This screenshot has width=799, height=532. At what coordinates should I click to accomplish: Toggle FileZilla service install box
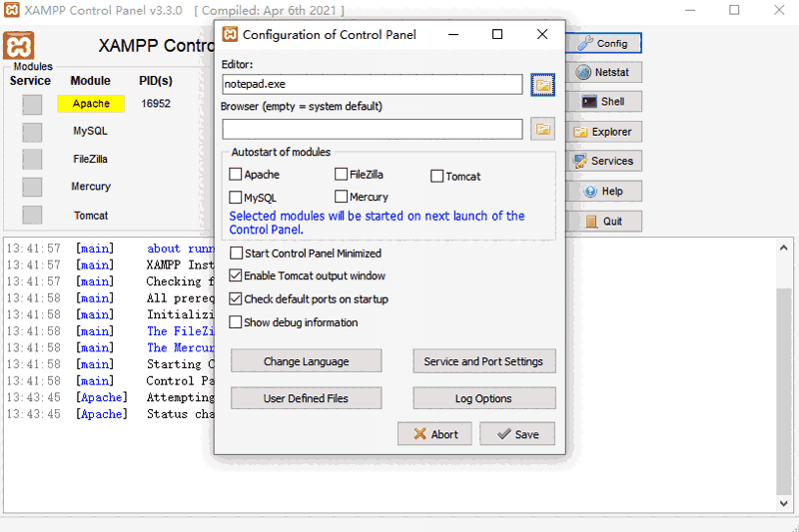tap(32, 160)
